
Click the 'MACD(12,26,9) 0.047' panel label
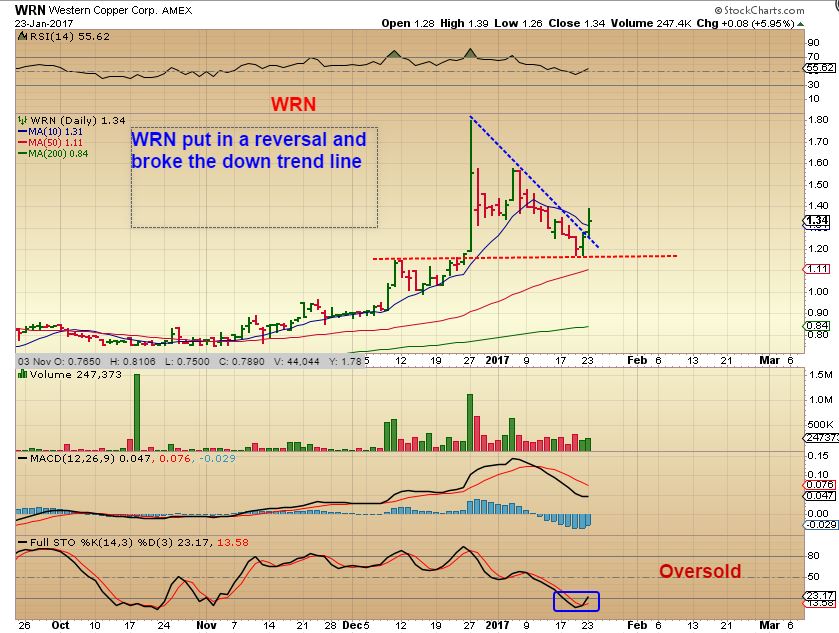click(90, 459)
